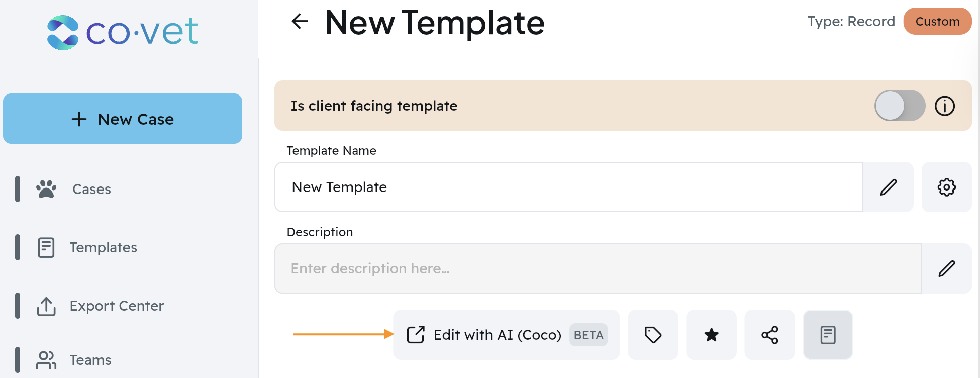The width and height of the screenshot is (980, 378).
Task: Click the info icon for client facing template
Action: (x=944, y=106)
